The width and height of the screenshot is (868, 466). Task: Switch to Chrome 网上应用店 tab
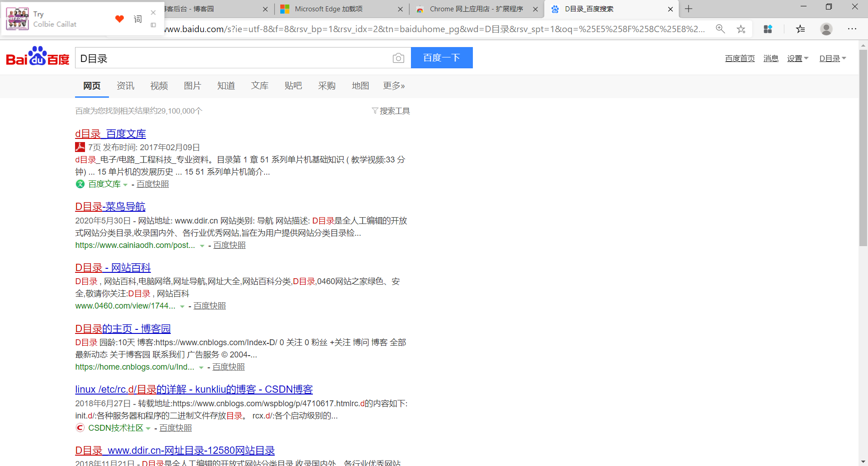tap(476, 9)
